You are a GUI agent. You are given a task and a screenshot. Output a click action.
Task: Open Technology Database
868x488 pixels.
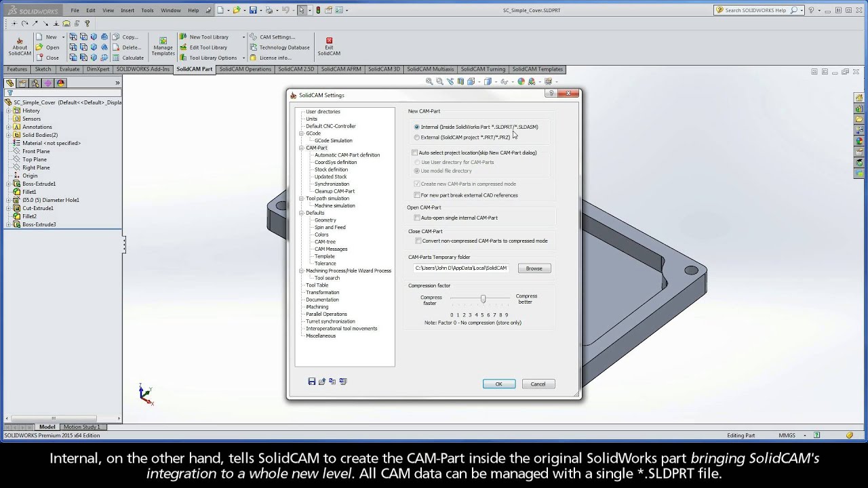pos(279,47)
